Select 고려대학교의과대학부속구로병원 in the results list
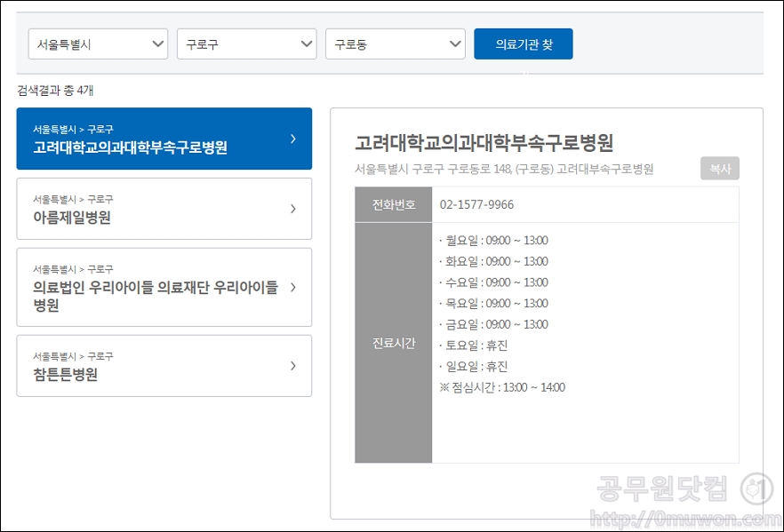 [164, 139]
